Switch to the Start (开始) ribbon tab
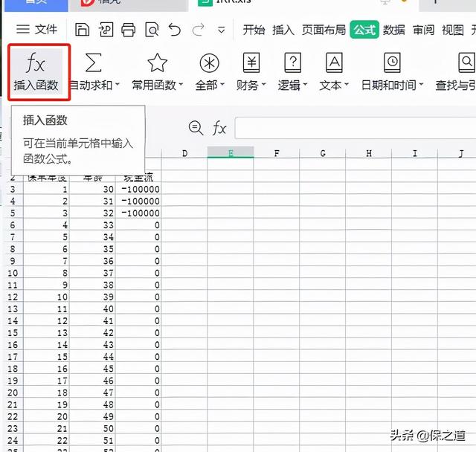Screen dimensions: 476x452 click(254, 30)
